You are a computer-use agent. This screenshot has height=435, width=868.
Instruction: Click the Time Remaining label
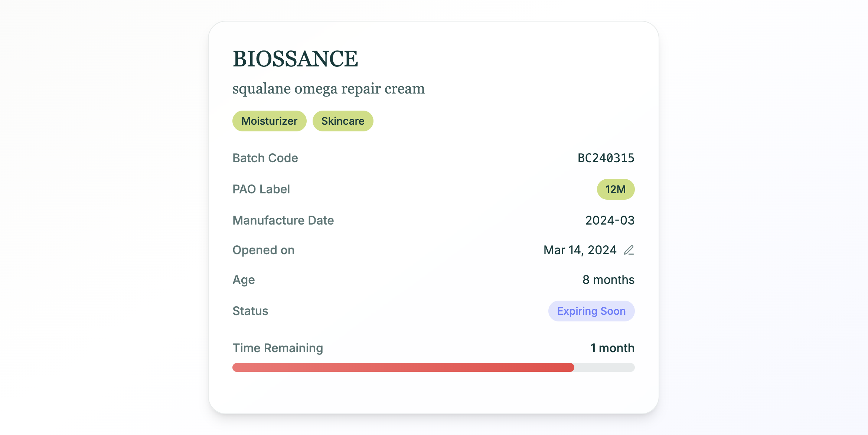(x=278, y=348)
